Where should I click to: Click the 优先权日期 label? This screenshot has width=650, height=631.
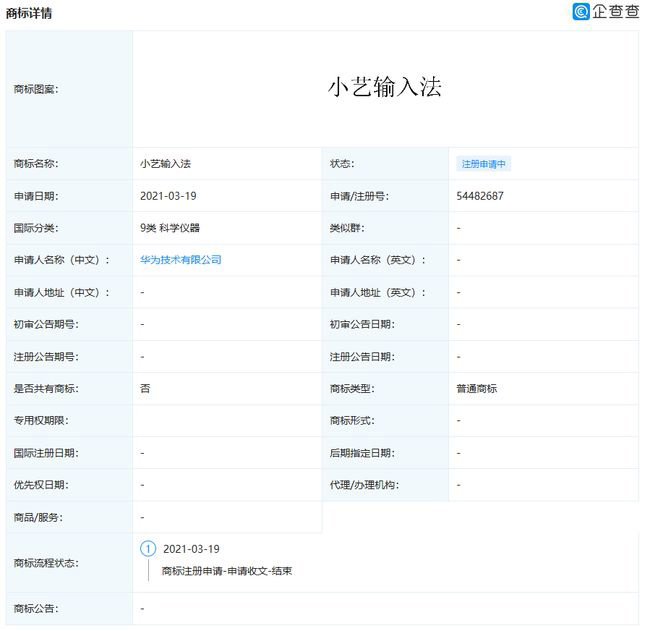41,485
